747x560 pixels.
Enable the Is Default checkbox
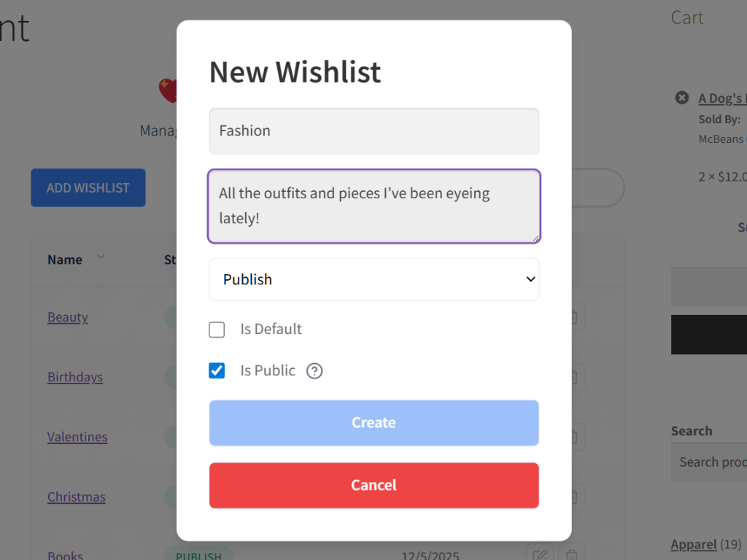[x=217, y=330]
